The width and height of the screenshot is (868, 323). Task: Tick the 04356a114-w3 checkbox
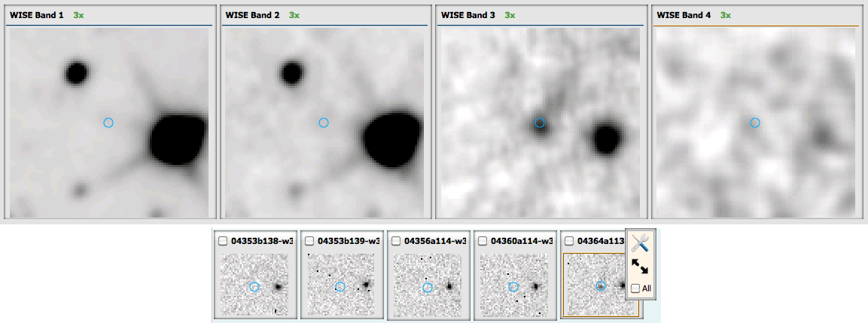[395, 241]
